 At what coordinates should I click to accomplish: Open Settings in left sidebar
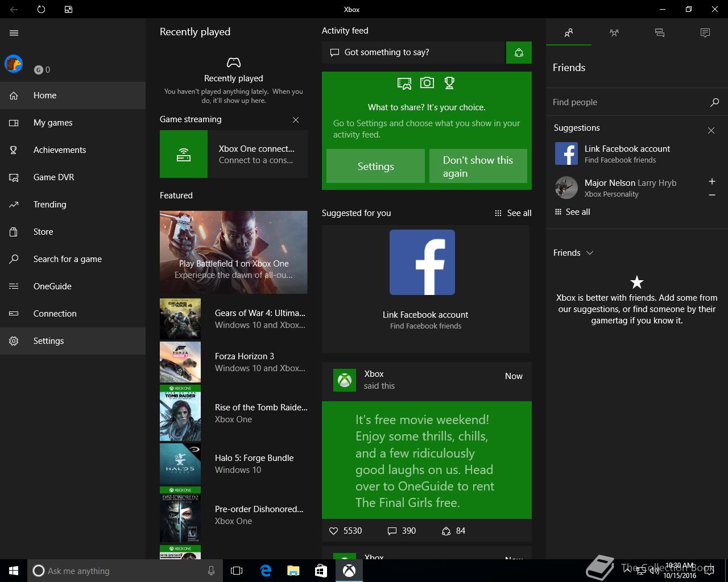(x=73, y=341)
